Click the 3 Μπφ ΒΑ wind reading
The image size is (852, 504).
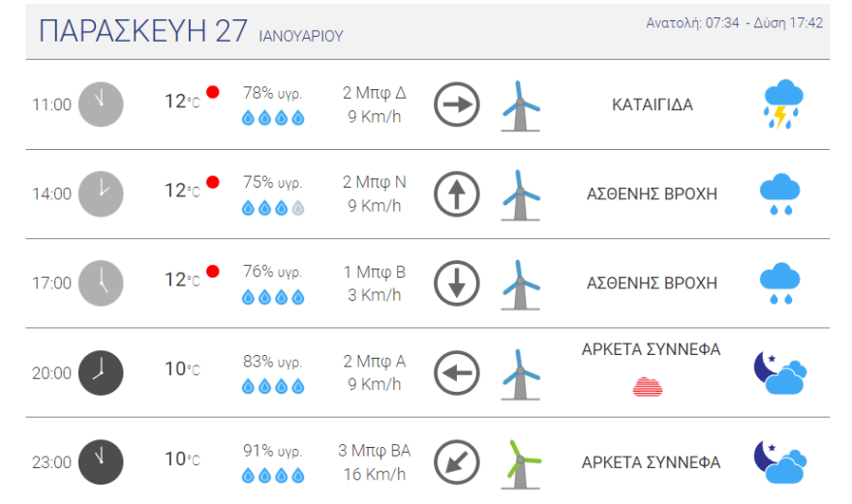click(375, 451)
